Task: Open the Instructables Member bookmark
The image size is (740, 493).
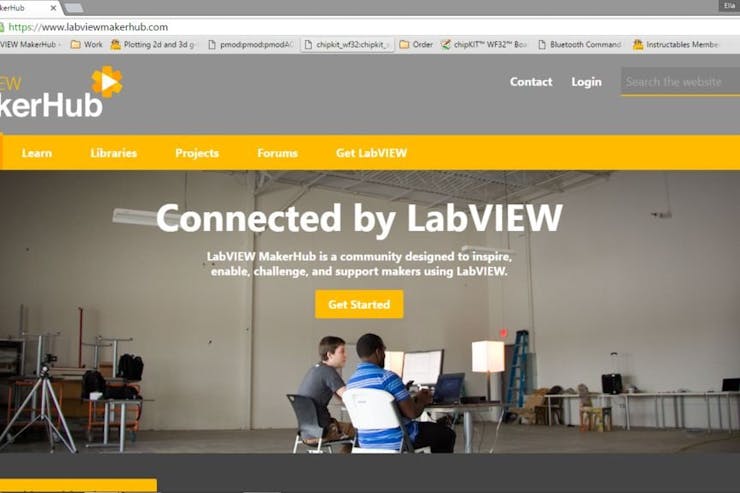Action: point(676,44)
